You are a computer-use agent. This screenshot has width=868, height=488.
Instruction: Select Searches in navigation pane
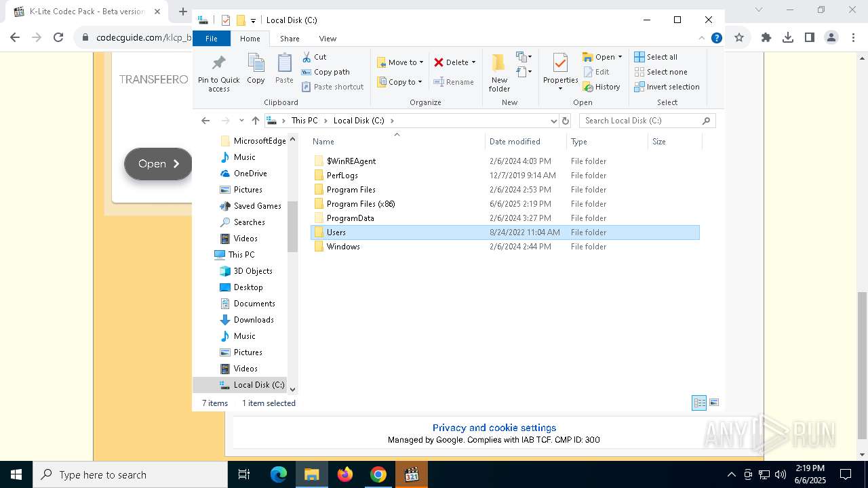point(249,222)
